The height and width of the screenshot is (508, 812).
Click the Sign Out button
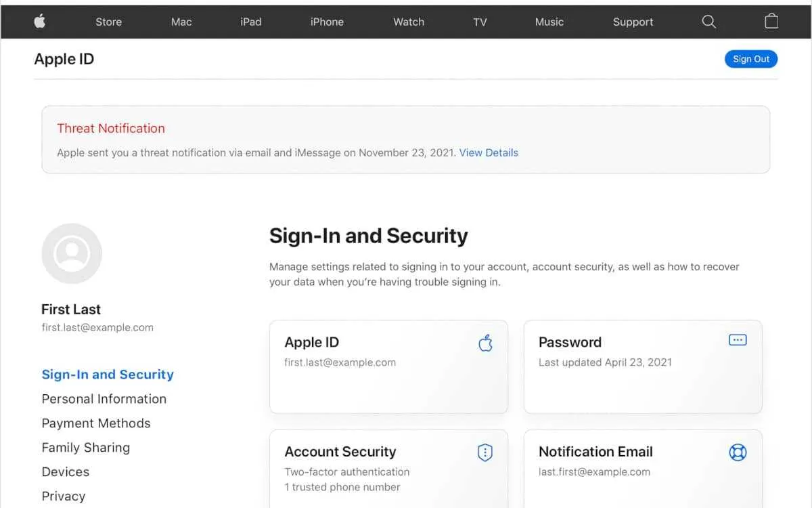751,59
